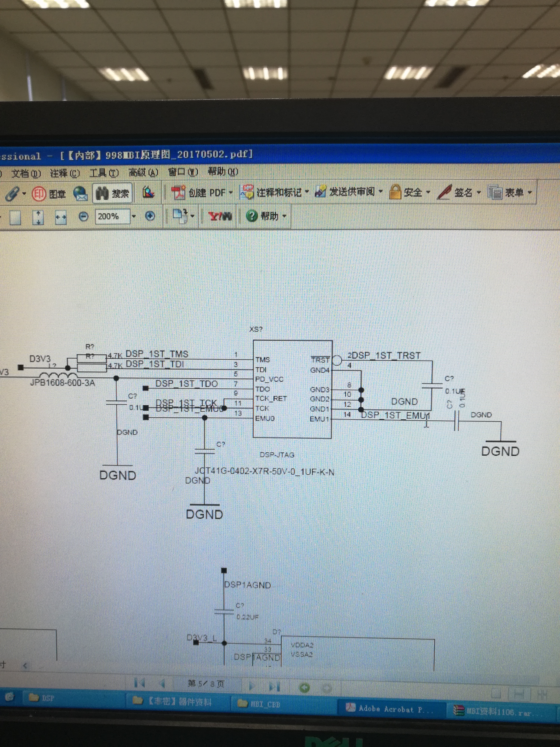Click the fit width page icon

click(x=61, y=217)
